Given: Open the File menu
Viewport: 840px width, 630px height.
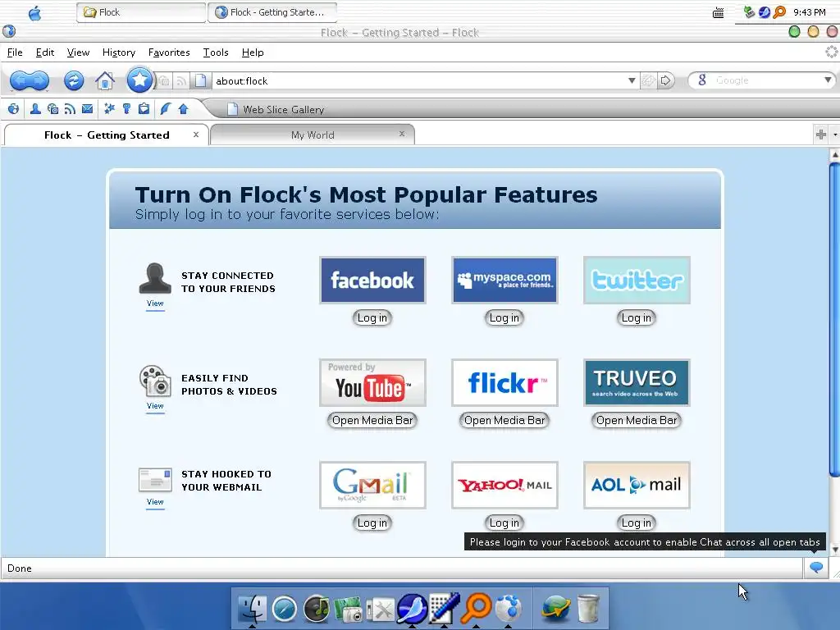Looking at the screenshot, I should click(x=15, y=52).
